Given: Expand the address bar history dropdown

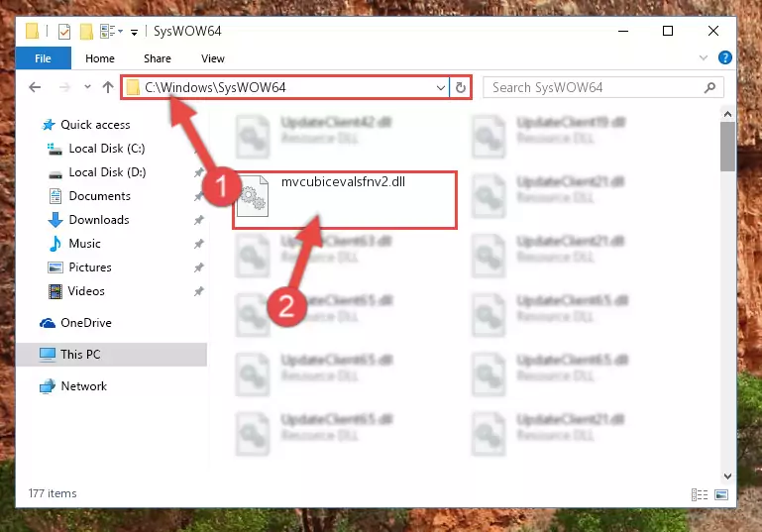Looking at the screenshot, I should (x=440, y=88).
